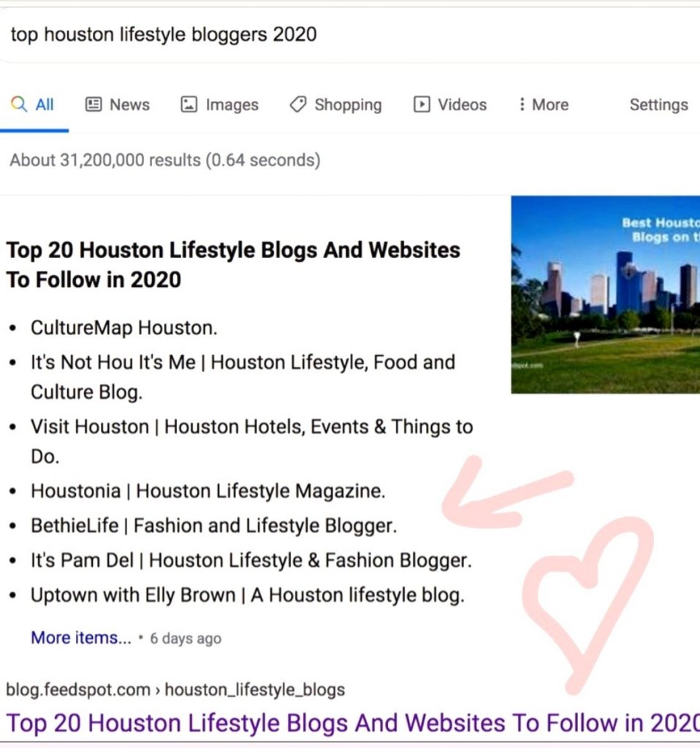
Task: Click the CultureMap Houston list item
Action: 124,328
